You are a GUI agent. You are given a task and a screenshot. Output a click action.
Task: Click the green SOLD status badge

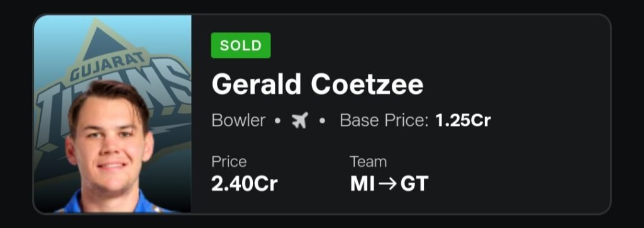[241, 45]
